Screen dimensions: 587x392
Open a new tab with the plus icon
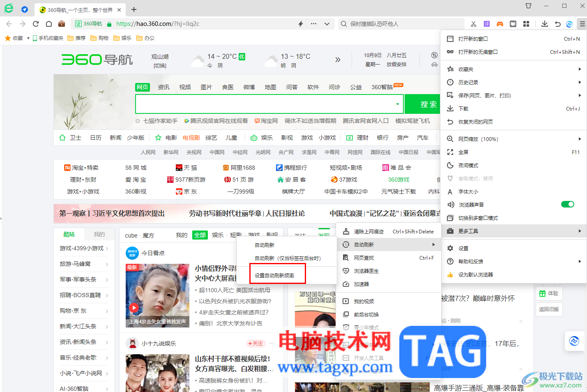click(134, 9)
